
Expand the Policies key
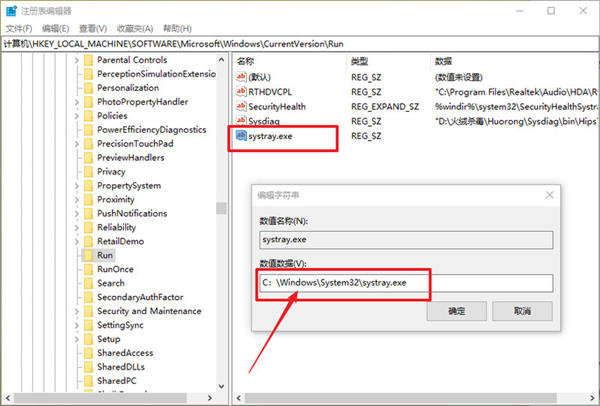coord(77,116)
